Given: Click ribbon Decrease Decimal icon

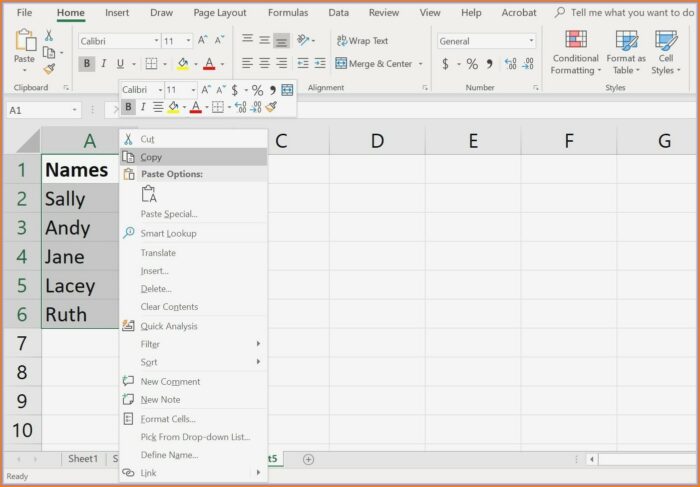Looking at the screenshot, I should pos(528,64).
